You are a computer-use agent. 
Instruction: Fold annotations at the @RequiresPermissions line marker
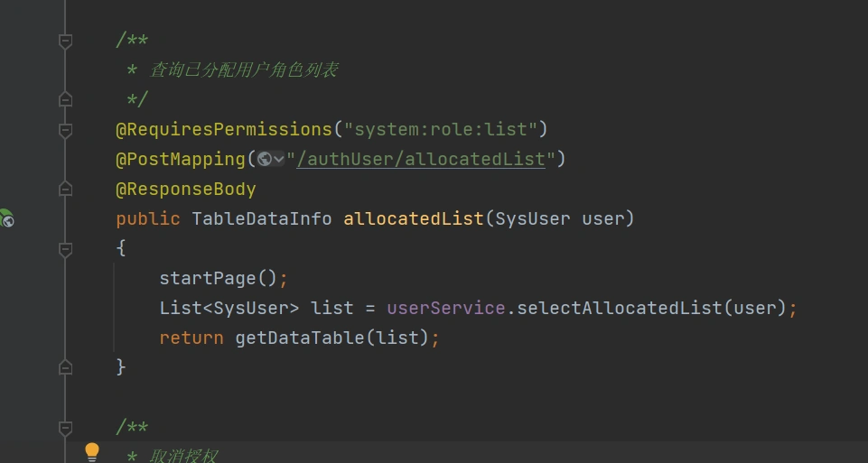tap(65, 130)
